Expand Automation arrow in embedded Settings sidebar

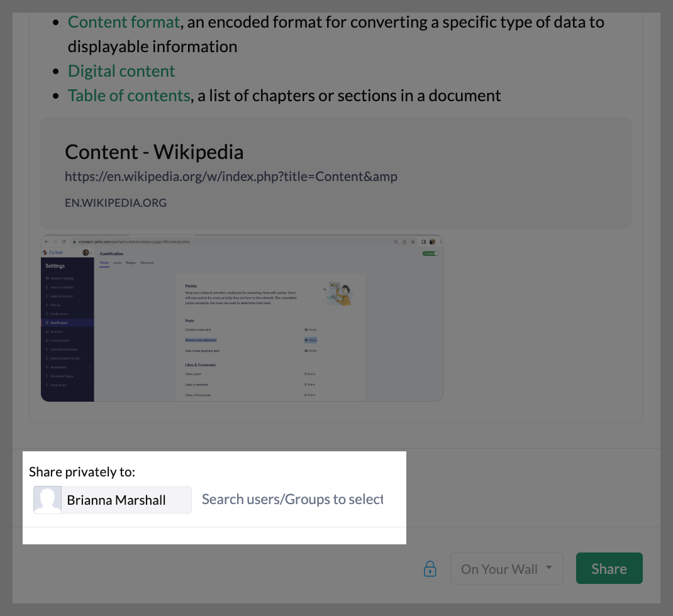coord(90,367)
